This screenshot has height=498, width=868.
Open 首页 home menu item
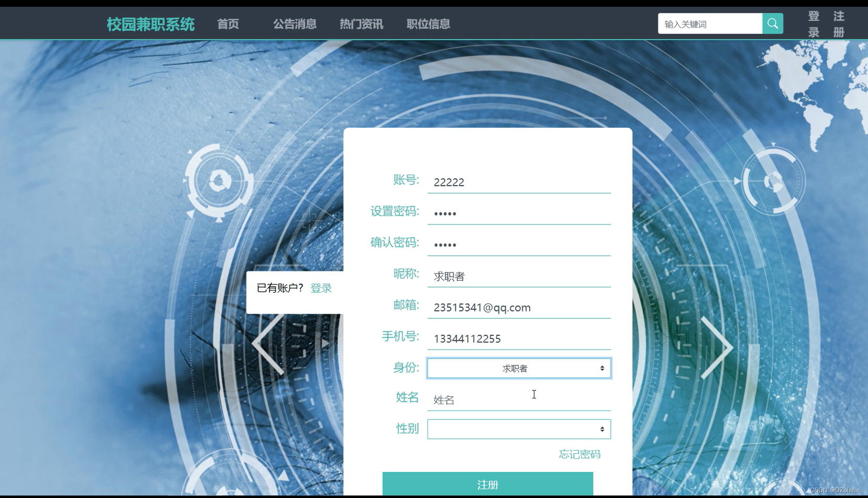click(x=228, y=24)
